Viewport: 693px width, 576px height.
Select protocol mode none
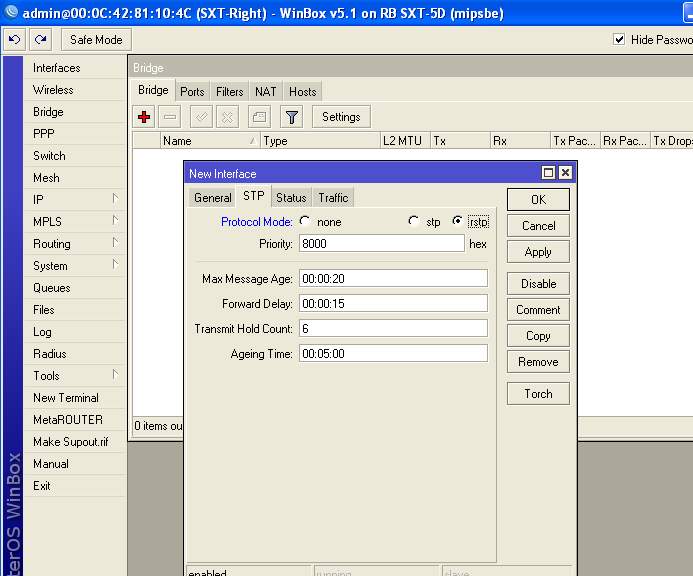[305, 221]
